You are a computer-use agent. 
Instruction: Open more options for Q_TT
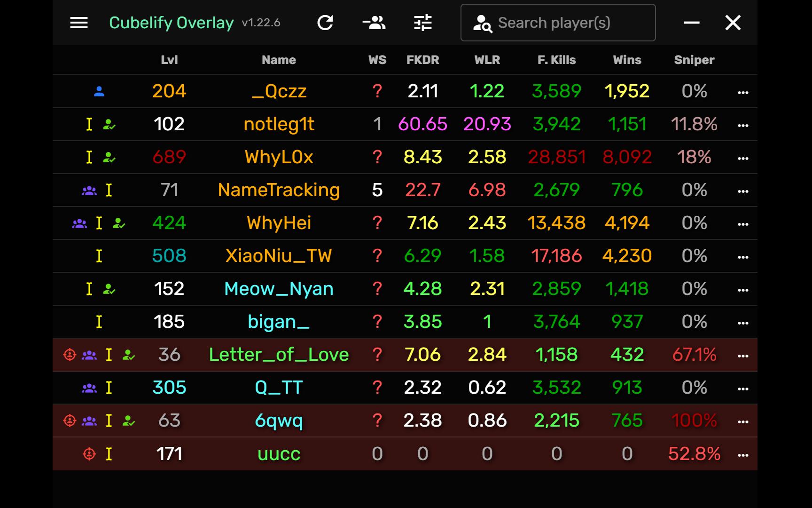coord(743,389)
